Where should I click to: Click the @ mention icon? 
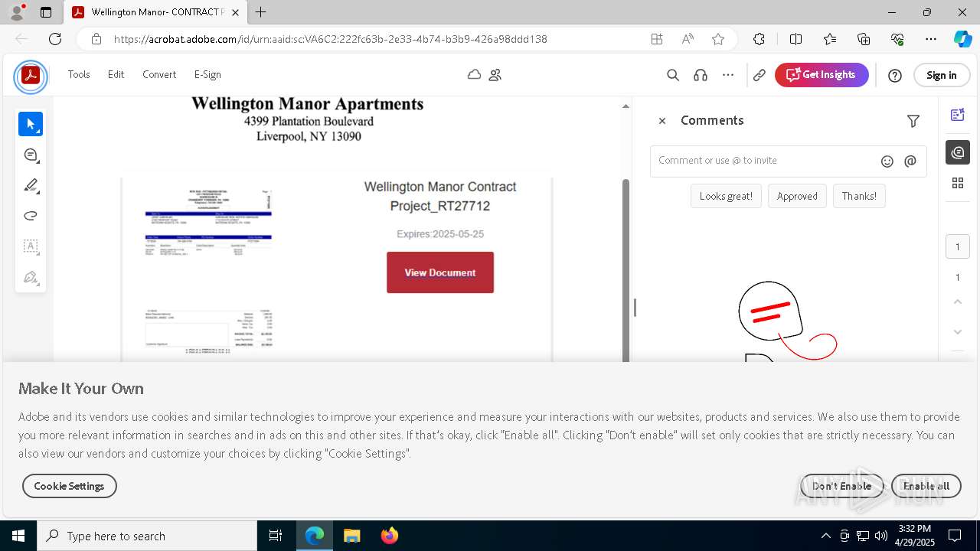tap(910, 161)
